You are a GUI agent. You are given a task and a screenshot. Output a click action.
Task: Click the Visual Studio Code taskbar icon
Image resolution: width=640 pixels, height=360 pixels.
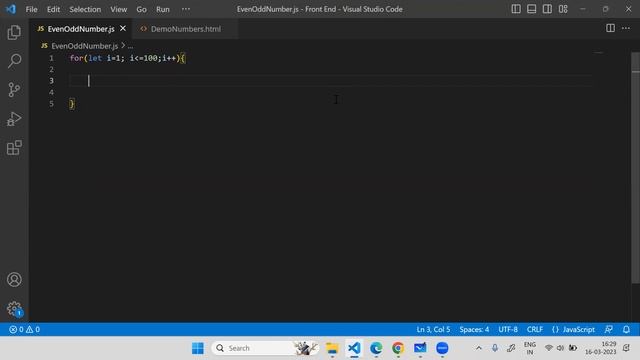tap(354, 348)
